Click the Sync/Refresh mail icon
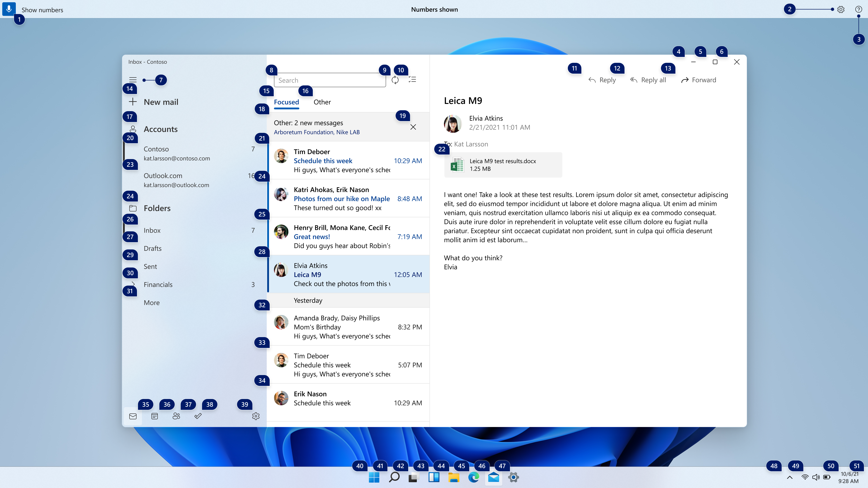 tap(395, 80)
